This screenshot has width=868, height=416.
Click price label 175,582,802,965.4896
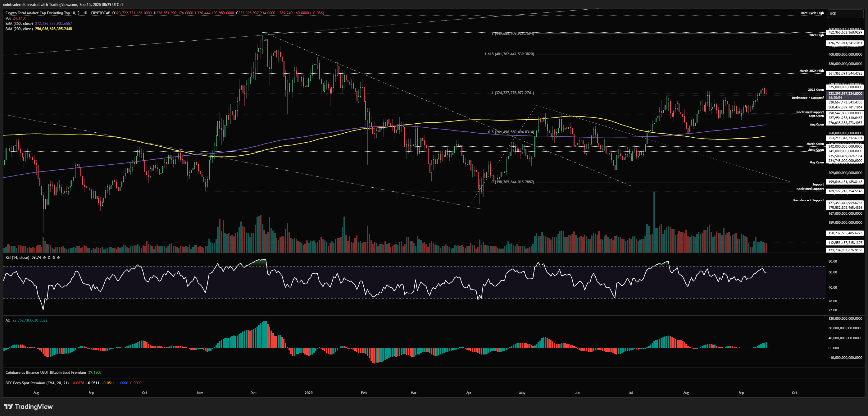pyautogui.click(x=845, y=208)
